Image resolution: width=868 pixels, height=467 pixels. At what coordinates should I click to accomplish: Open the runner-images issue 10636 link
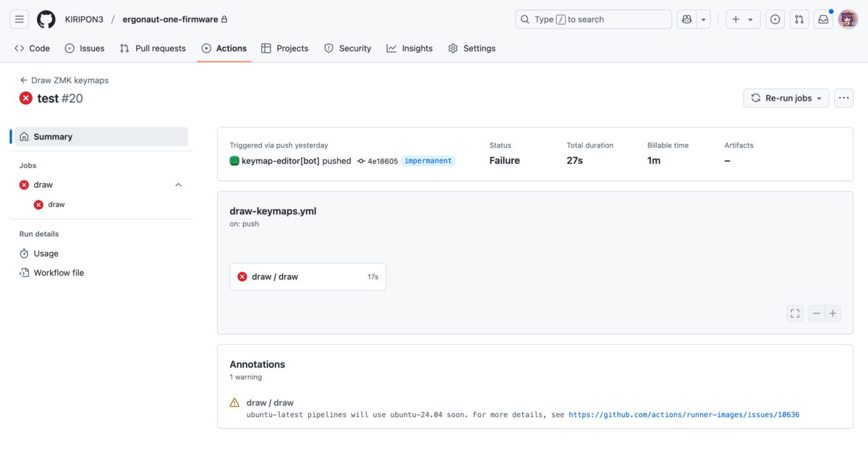click(x=684, y=415)
